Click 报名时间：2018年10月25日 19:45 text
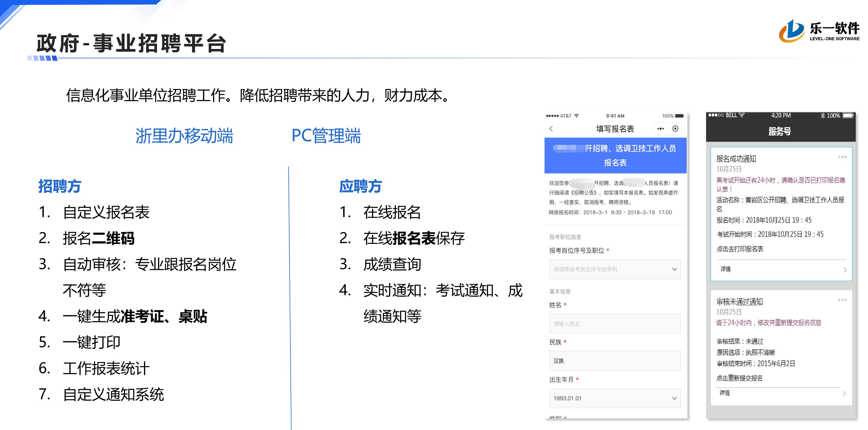Screen dimensions: 868x430 pos(764,220)
